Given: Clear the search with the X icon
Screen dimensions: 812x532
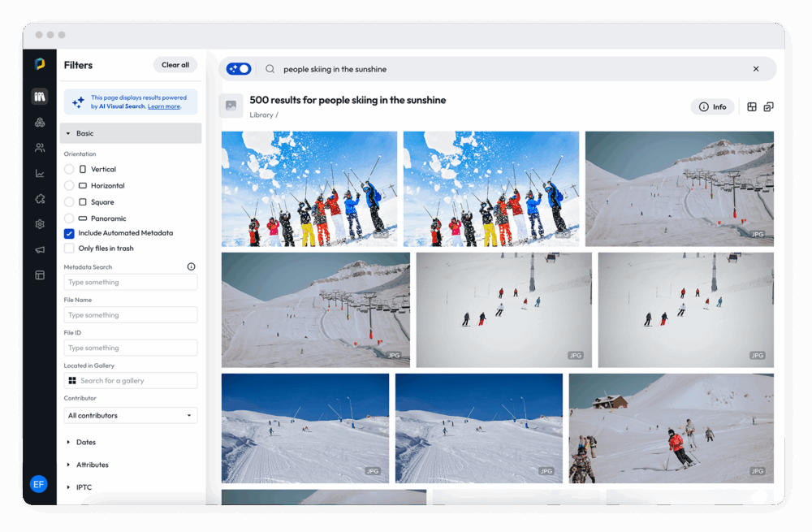Looking at the screenshot, I should tap(756, 69).
